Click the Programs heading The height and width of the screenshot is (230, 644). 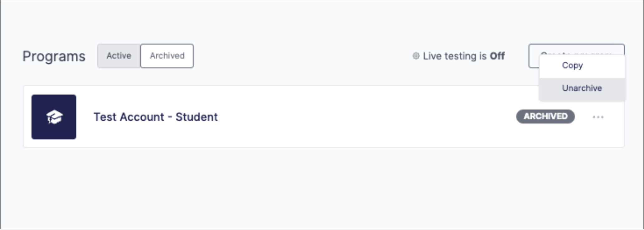pos(54,56)
